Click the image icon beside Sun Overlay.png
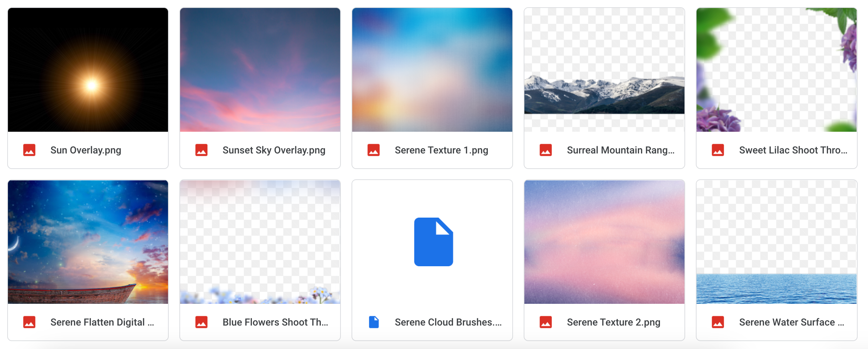The width and height of the screenshot is (868, 349). (29, 150)
